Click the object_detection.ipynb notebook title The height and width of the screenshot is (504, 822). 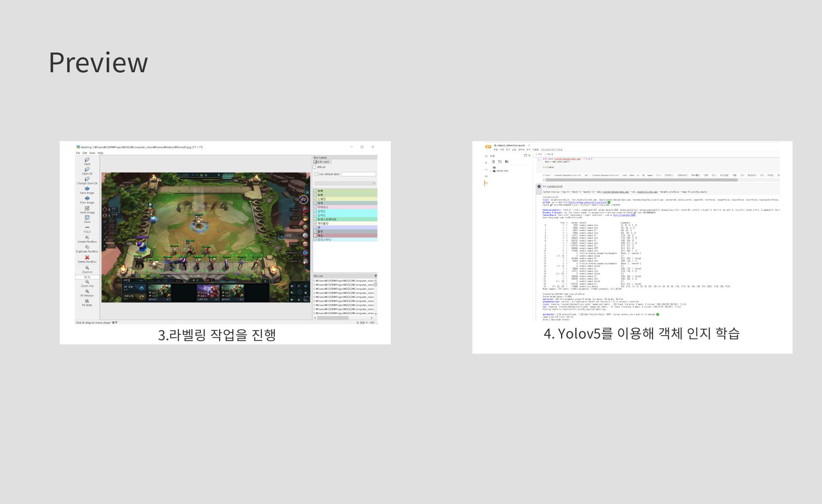(511, 145)
